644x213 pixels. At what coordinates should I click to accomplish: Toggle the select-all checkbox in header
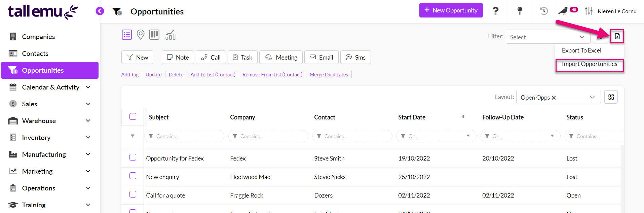[x=133, y=116]
